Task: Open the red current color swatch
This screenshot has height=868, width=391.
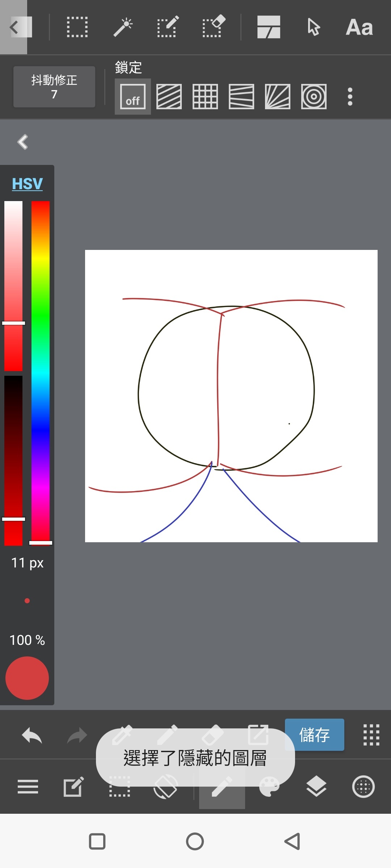Action: pos(27,678)
